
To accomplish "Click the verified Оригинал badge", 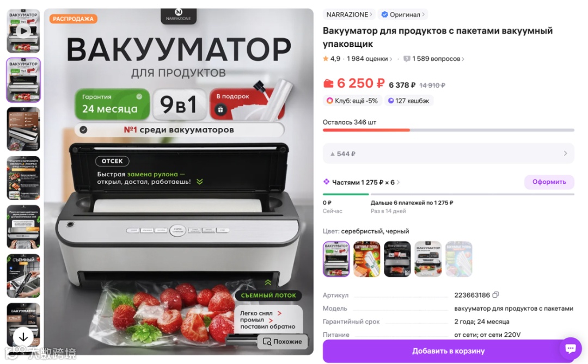I will click(403, 15).
